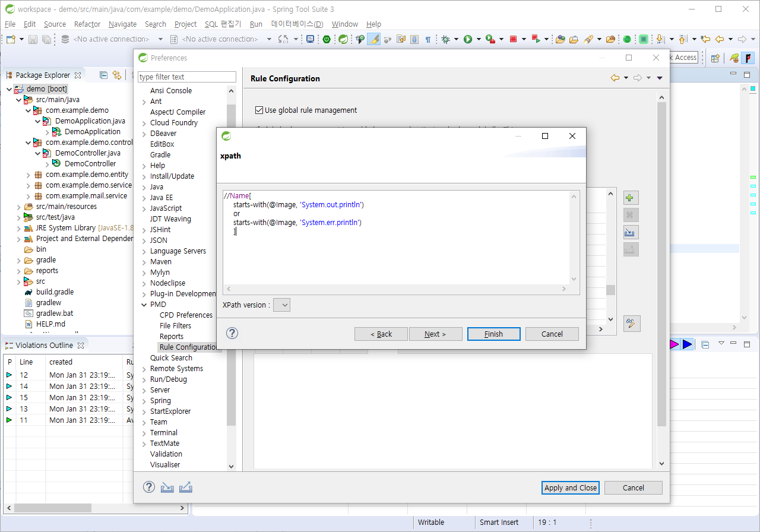
Task: Click help icon in xpath dialog
Action: pyautogui.click(x=232, y=333)
